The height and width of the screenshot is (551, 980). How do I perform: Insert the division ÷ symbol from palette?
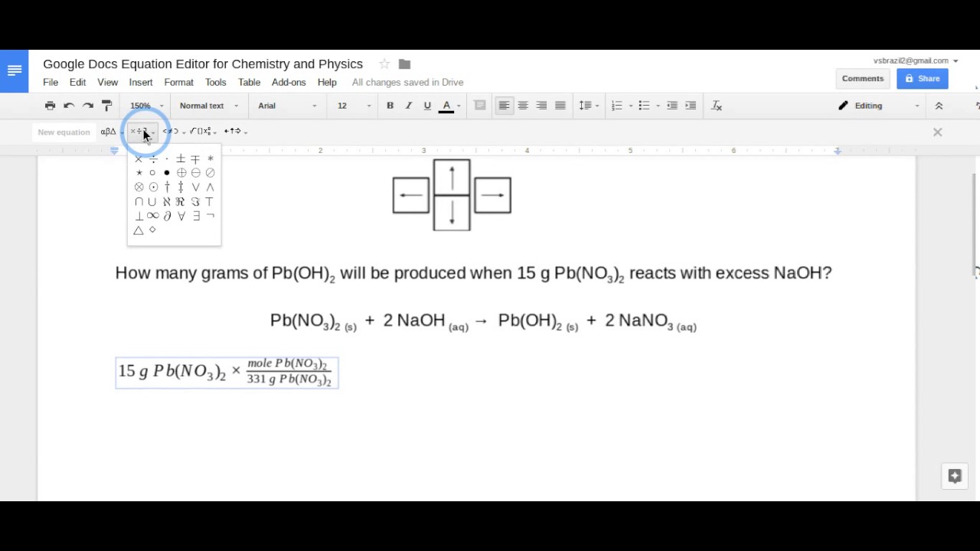(153, 158)
